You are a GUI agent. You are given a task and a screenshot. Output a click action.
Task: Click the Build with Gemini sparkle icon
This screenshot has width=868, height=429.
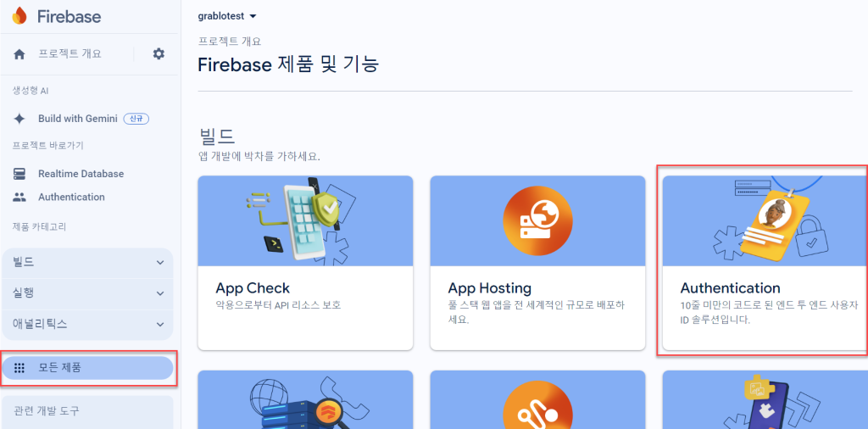pos(19,119)
